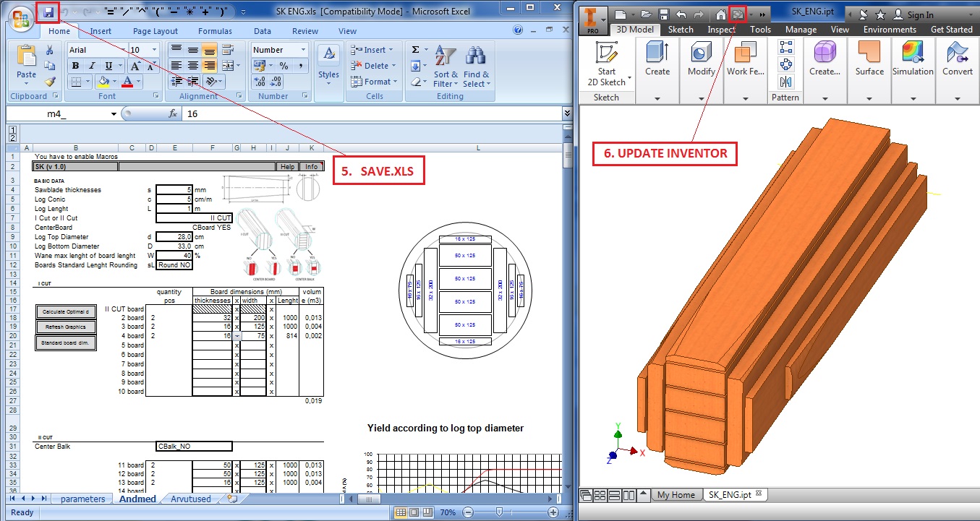
Task: Click Inventor Open folder icon
Action: tap(645, 14)
